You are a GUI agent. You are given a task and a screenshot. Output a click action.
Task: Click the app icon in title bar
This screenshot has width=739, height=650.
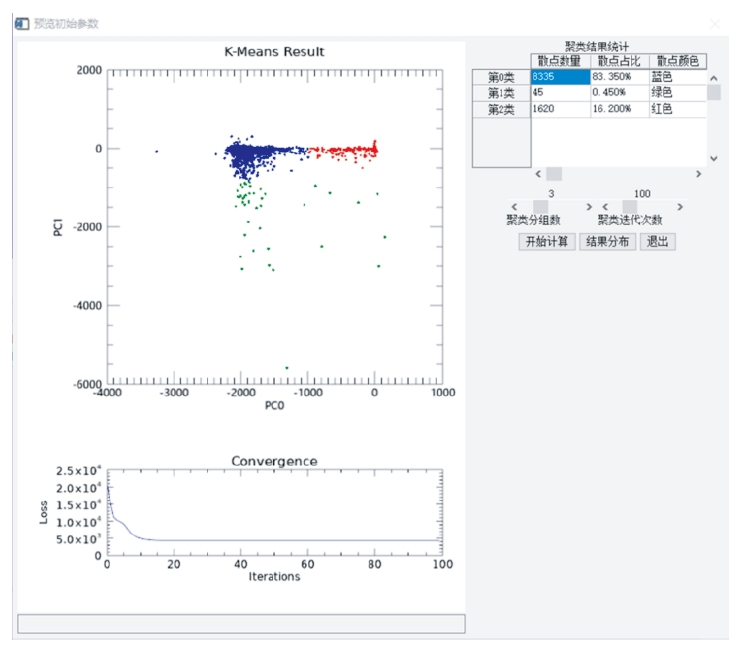click(x=22, y=23)
